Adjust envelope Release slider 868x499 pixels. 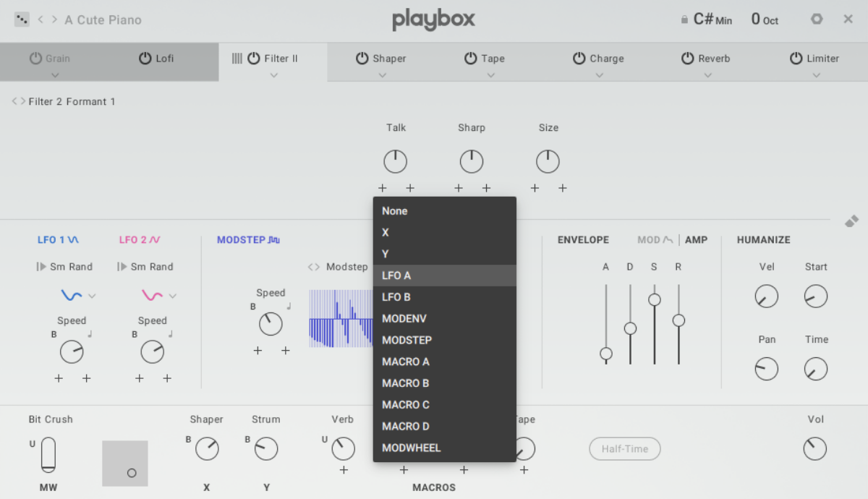[x=678, y=324]
